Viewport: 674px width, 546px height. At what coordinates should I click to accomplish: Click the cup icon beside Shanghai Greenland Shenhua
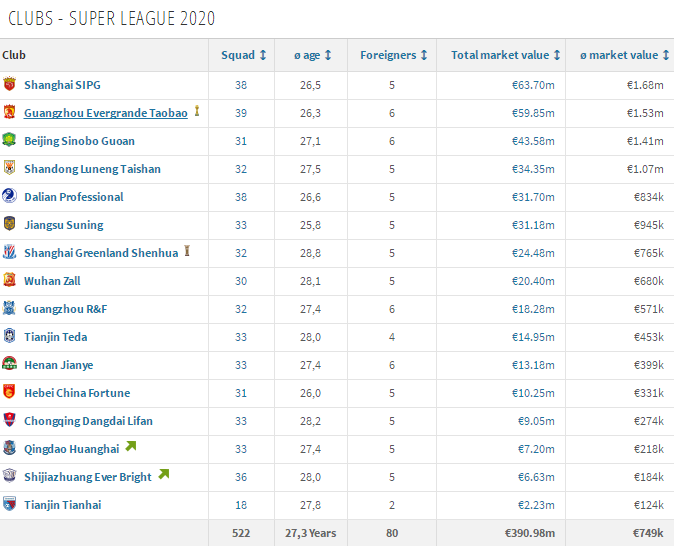pos(187,252)
